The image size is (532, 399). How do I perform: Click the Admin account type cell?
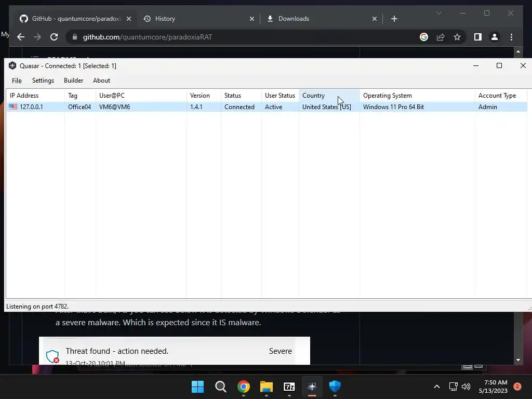[x=487, y=107]
